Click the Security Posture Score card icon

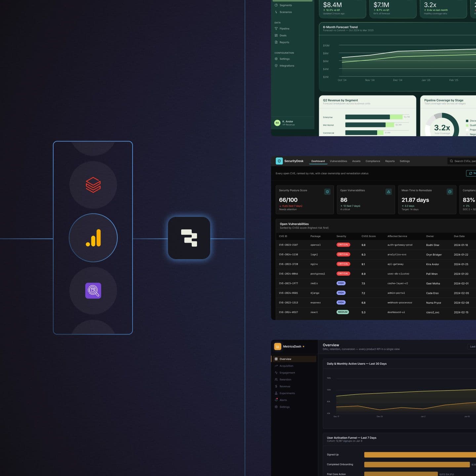pos(327,192)
